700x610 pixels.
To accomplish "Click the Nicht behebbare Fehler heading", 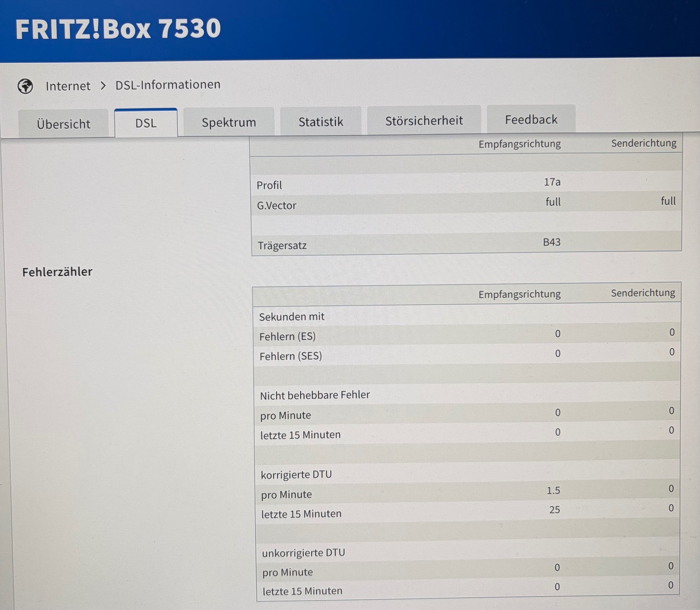I will (x=315, y=395).
